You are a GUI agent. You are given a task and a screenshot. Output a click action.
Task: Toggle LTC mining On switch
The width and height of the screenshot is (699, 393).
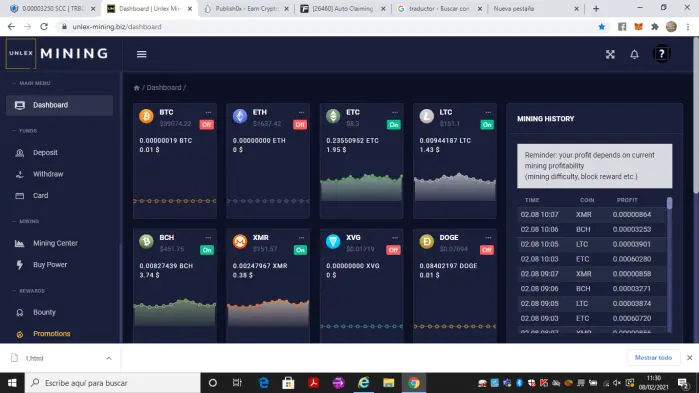coord(487,125)
